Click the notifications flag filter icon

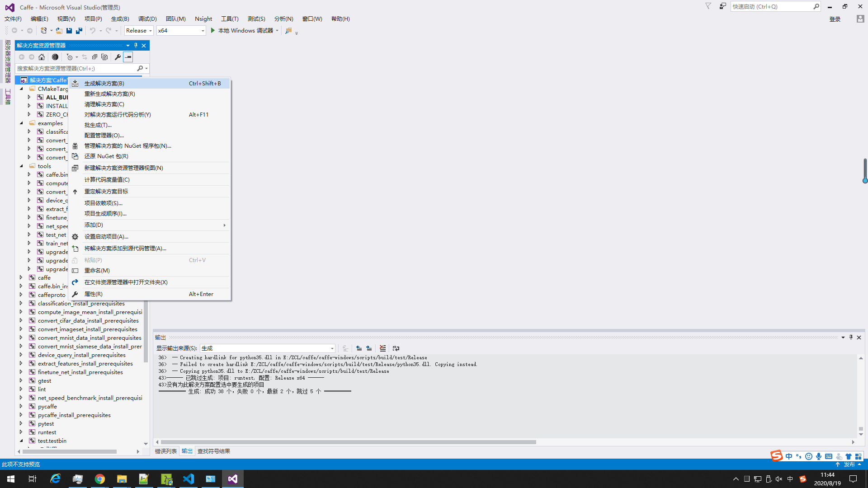tap(708, 6)
